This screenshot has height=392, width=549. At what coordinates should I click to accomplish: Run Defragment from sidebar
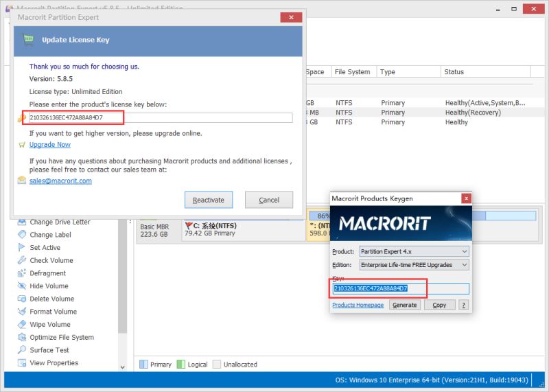[47, 273]
